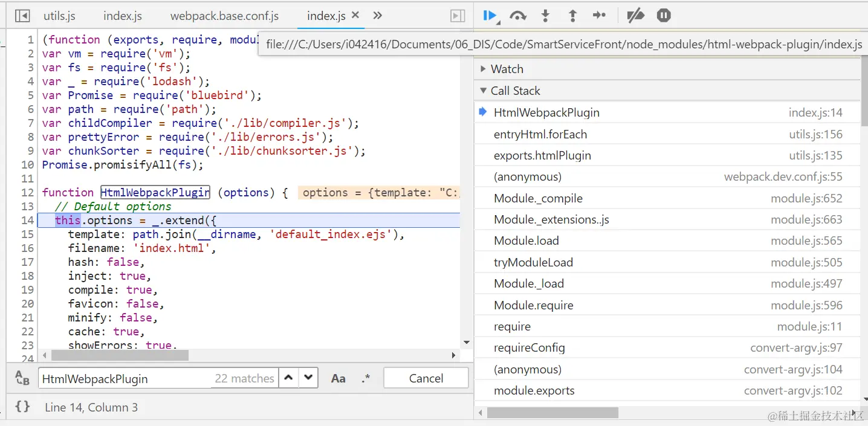Click module.js:652 source link
The width and height of the screenshot is (868, 426).
(x=806, y=198)
